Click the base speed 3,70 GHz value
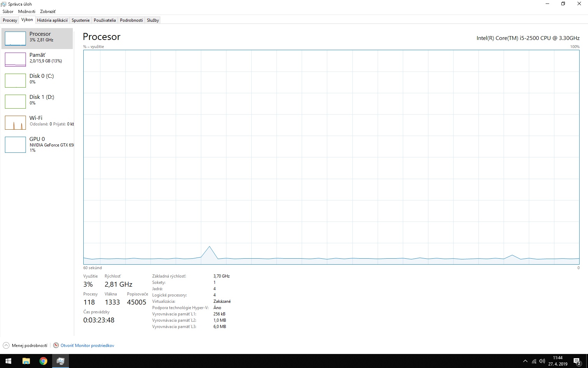588x368 pixels. [222, 276]
